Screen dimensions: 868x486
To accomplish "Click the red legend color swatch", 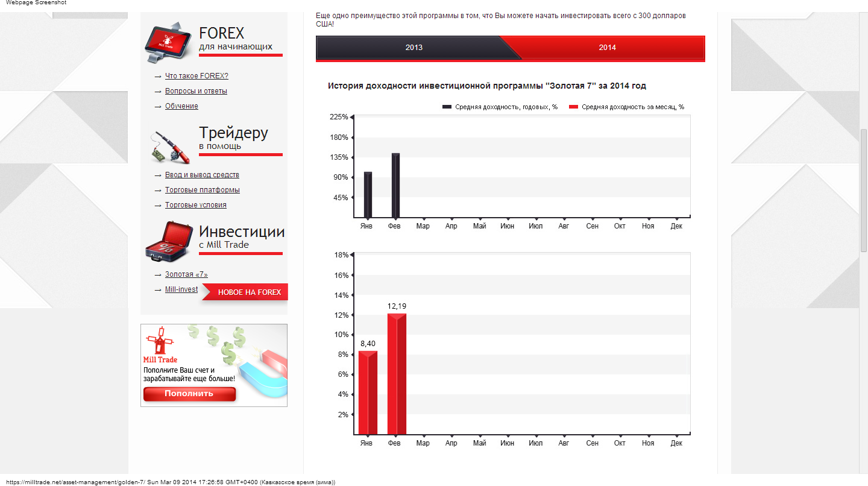I will (x=573, y=107).
